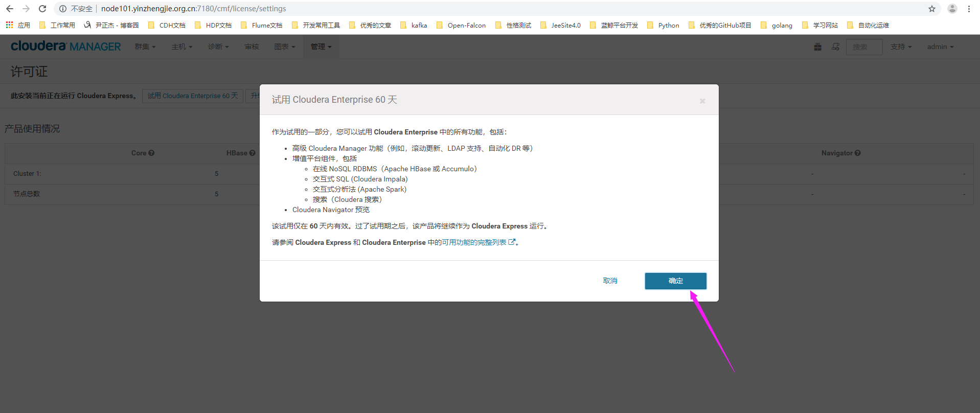This screenshot has width=980, height=413.
Task: Open the 审核 menu item
Action: coord(252,47)
